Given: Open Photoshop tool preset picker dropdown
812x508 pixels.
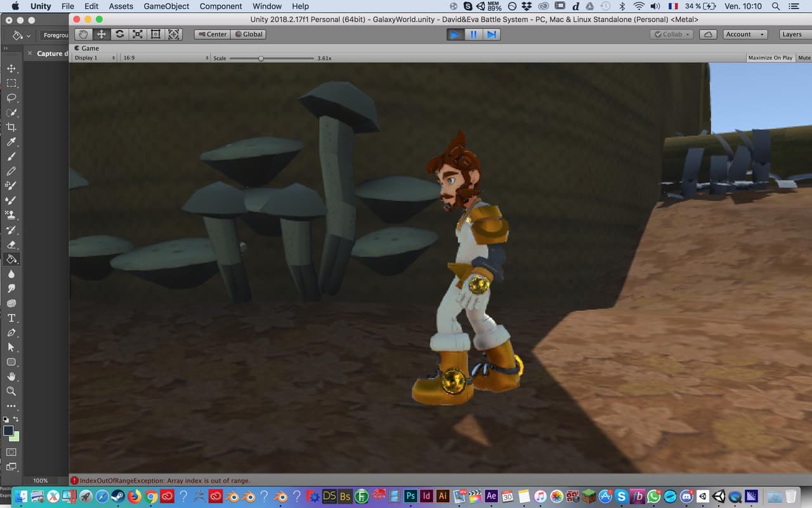Looking at the screenshot, I should (29, 36).
